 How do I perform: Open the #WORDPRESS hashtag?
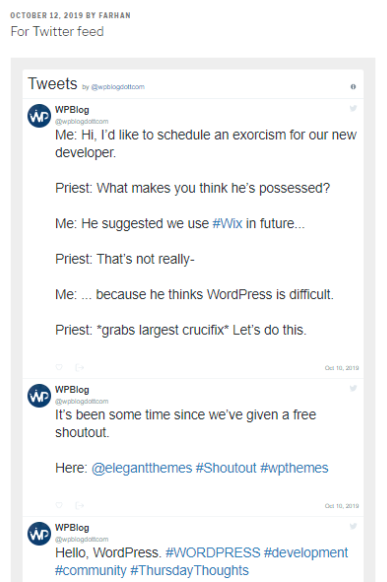tap(213, 553)
